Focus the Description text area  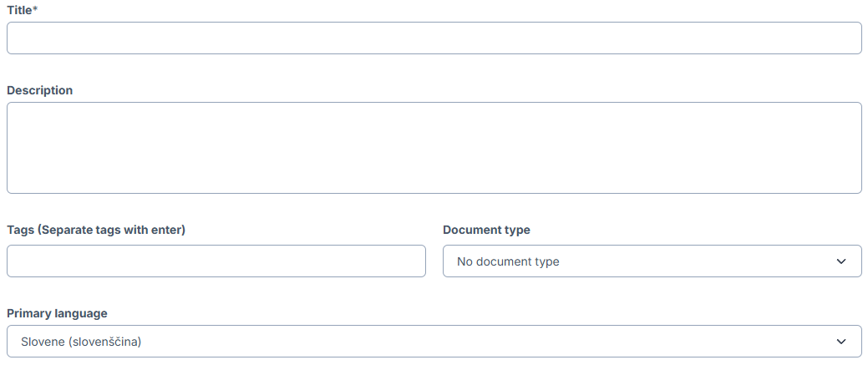click(434, 148)
